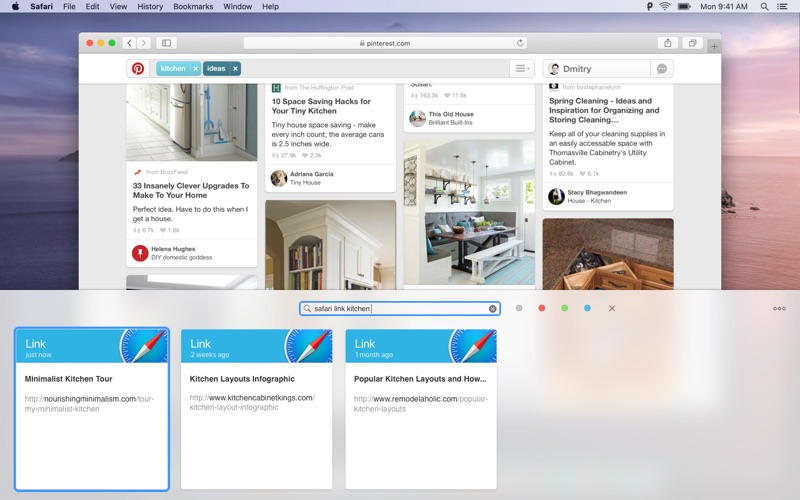The image size is (800, 500).
Task: Select the ideas search tag
Action: coord(216,68)
